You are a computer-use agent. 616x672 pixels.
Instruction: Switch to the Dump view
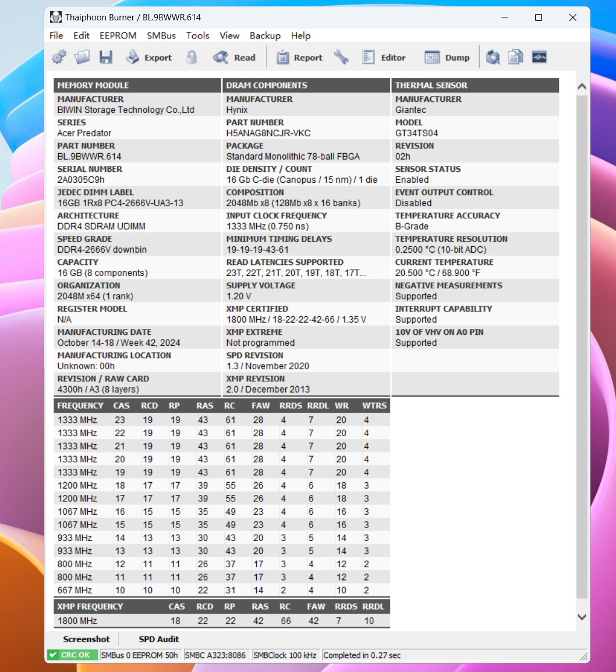447,57
